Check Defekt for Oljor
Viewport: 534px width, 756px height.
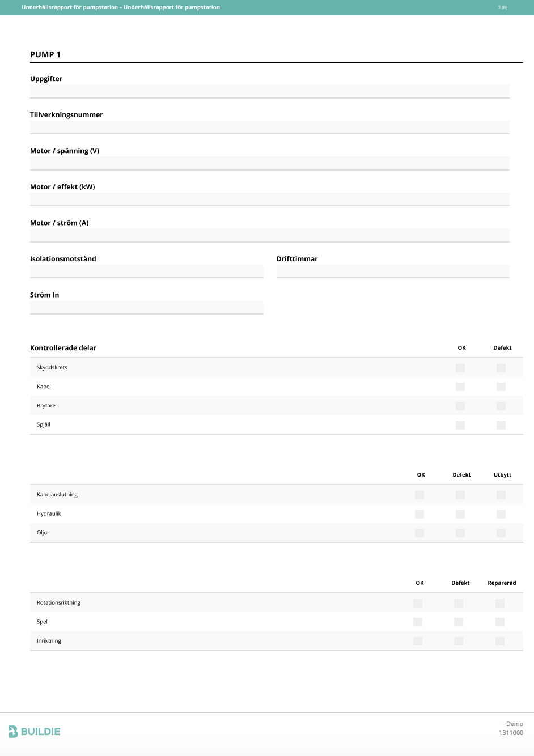point(460,533)
